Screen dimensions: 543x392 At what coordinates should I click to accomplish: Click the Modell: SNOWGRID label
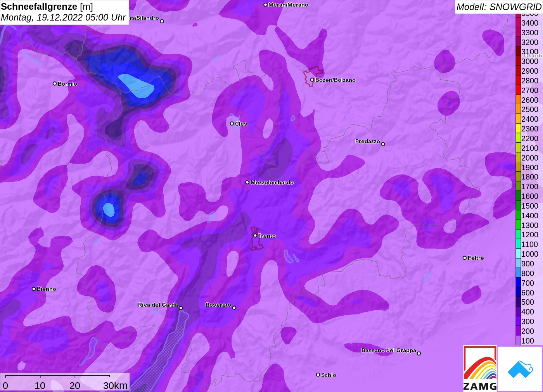(499, 7)
